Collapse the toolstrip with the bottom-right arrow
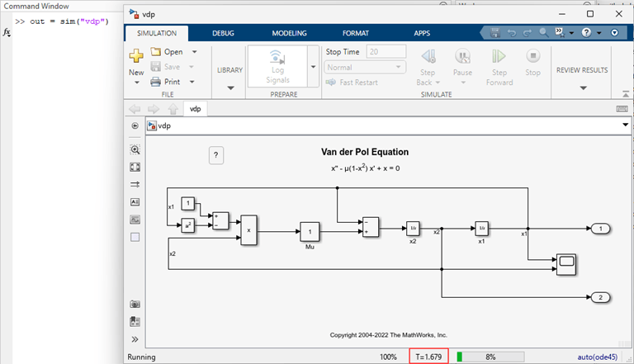The height and width of the screenshot is (364, 634). (x=626, y=94)
